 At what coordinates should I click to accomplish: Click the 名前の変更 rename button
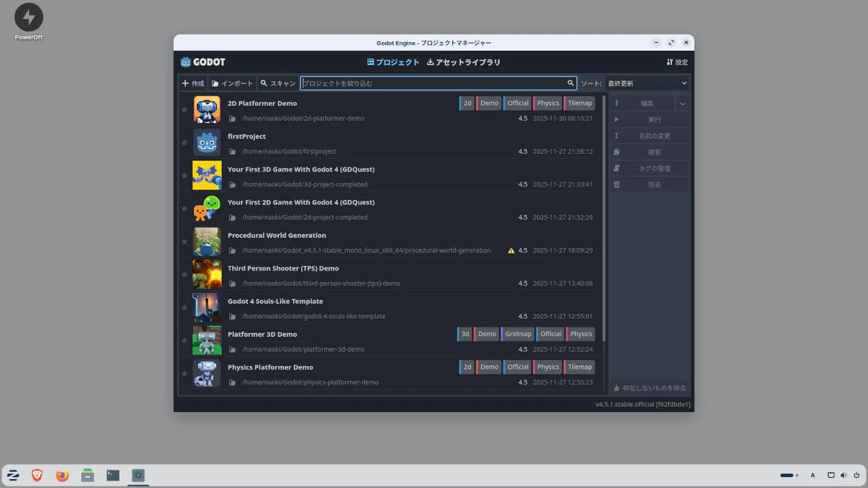click(650, 136)
